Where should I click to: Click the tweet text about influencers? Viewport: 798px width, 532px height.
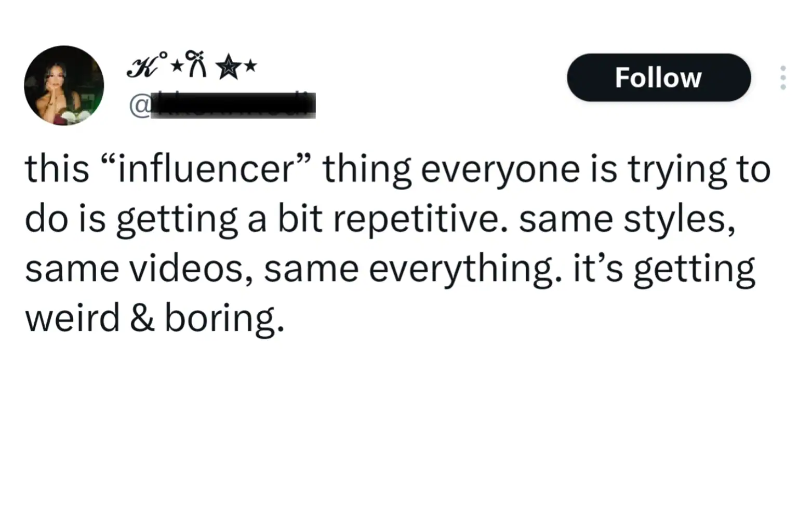397,243
